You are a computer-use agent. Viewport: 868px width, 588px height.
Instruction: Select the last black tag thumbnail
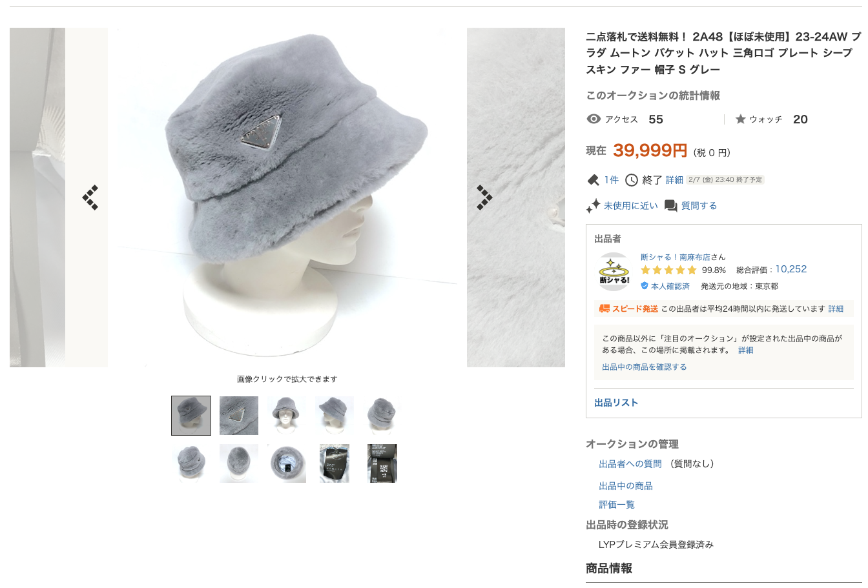click(382, 463)
